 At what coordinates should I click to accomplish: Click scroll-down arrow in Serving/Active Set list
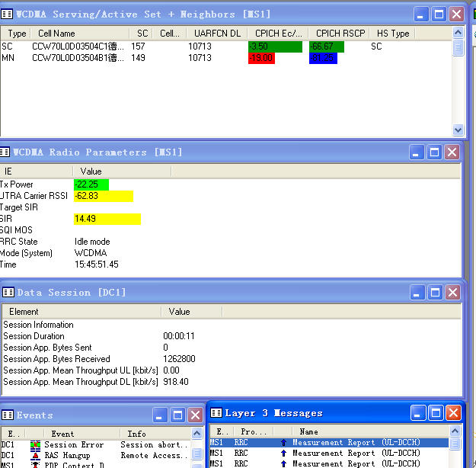coord(458,130)
